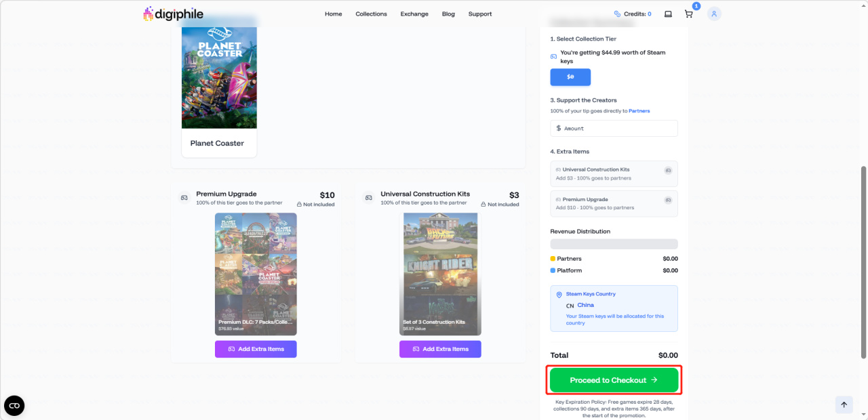This screenshot has width=868, height=420.
Task: Click lock icon under the $3 price
Action: (x=484, y=204)
